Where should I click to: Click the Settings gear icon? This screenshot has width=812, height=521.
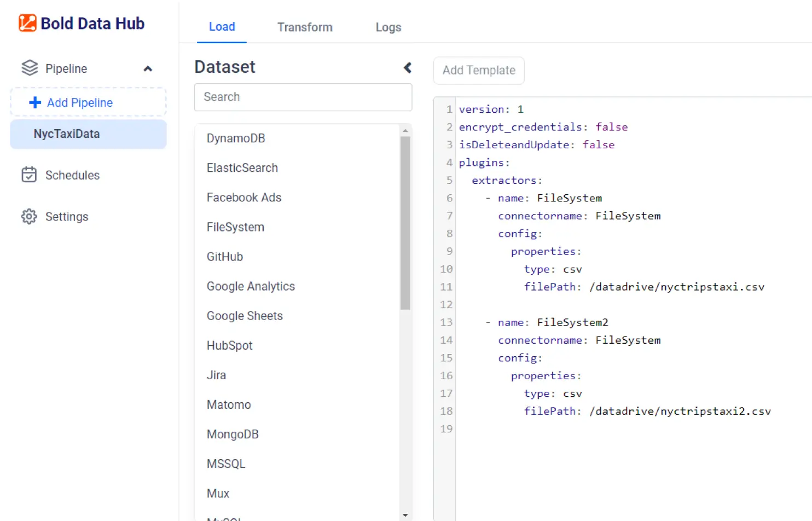[x=29, y=217]
